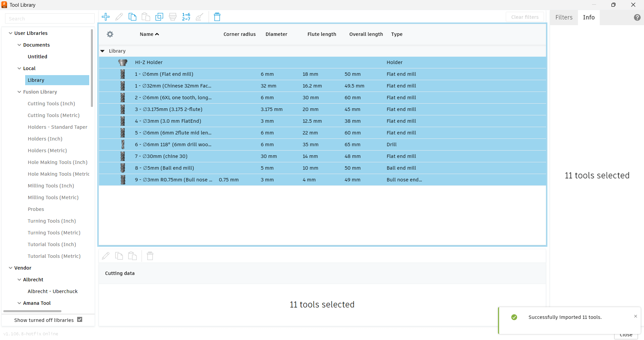Collapse the Amana Tool vendor node

[19, 303]
